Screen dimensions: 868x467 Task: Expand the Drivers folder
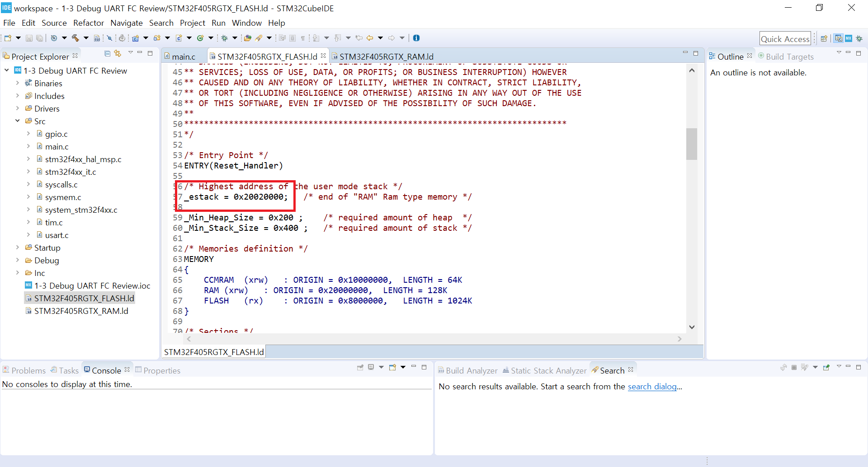click(18, 108)
